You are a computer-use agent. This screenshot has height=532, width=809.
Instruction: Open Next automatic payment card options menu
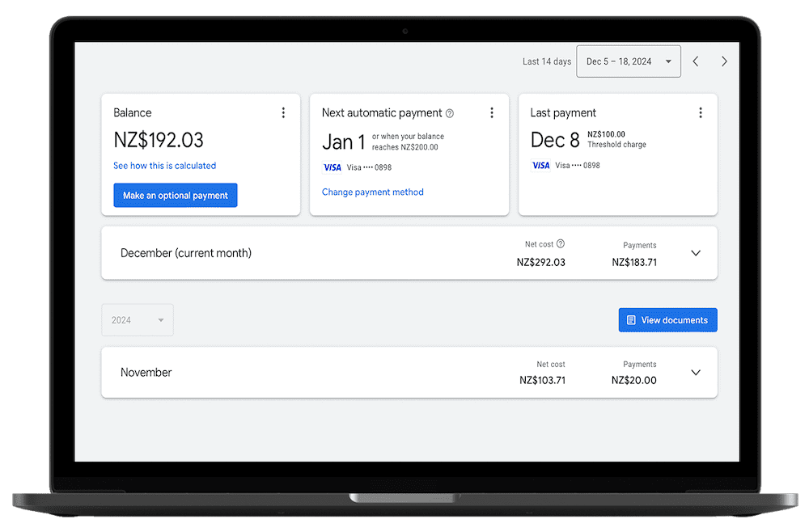[x=492, y=113]
